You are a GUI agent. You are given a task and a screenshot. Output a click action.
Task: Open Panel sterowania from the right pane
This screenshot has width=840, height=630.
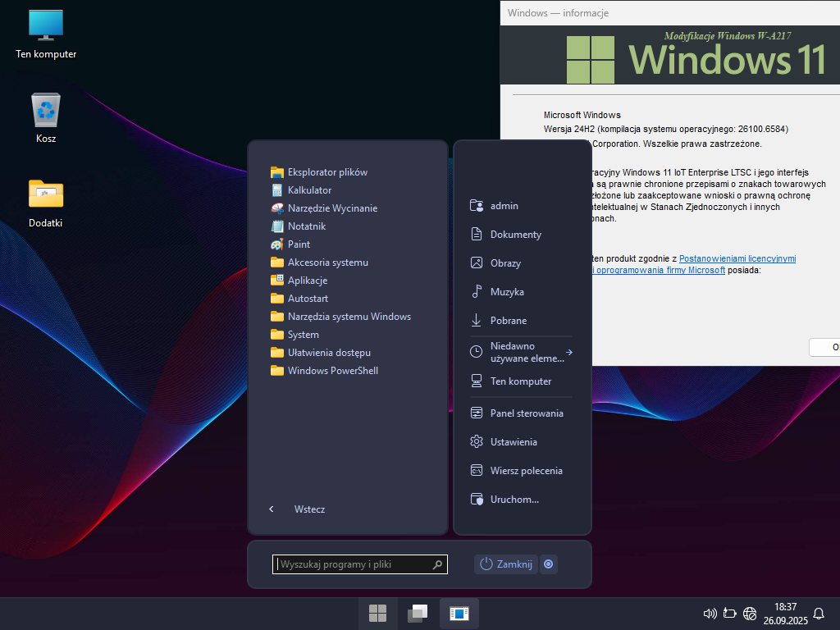[x=526, y=413]
